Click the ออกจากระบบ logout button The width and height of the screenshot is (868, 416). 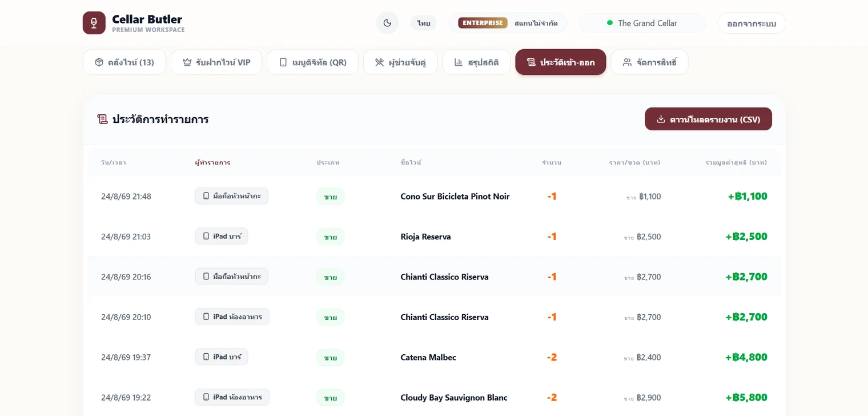tap(752, 23)
